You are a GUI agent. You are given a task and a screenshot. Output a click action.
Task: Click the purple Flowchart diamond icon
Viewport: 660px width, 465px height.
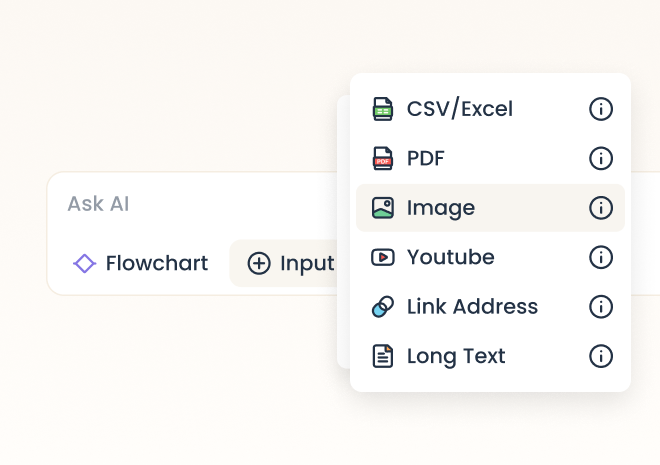[85, 263]
